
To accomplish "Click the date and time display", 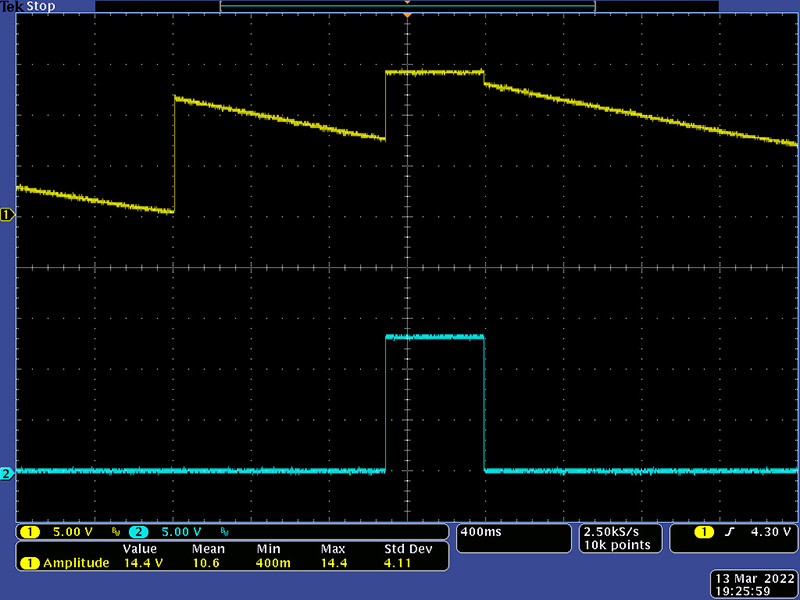I will 752,585.
